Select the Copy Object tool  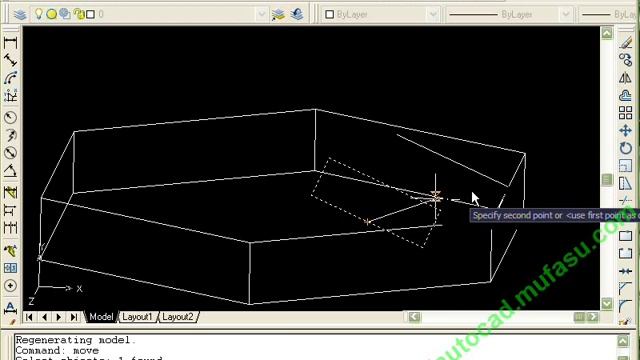coord(625,60)
